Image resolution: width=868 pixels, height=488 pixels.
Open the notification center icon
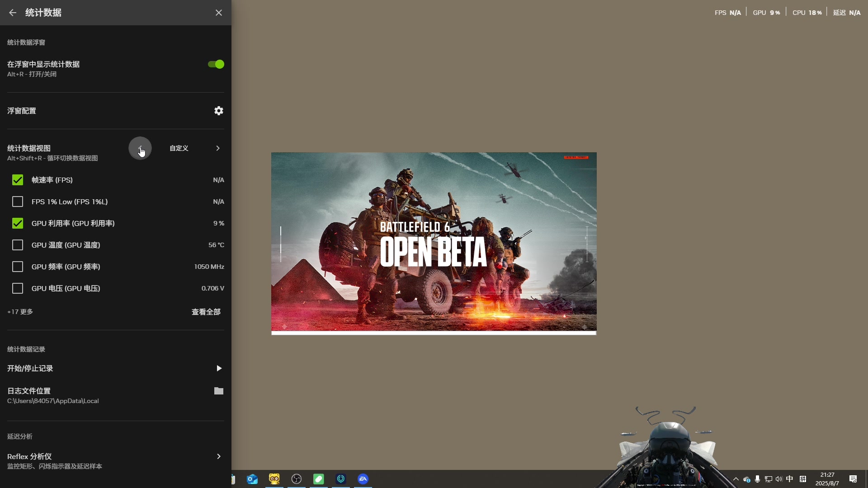853,479
